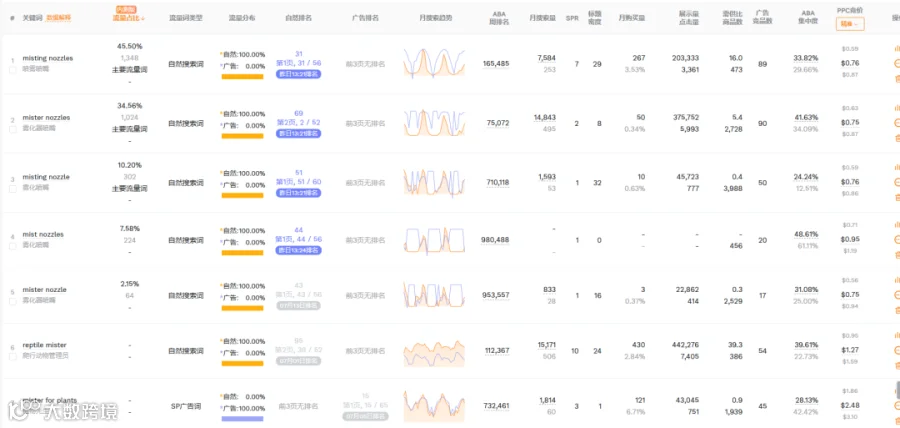Click the purple 昨日 ranking badge for mister nozzles
The image size is (900, 428).
pos(298,133)
